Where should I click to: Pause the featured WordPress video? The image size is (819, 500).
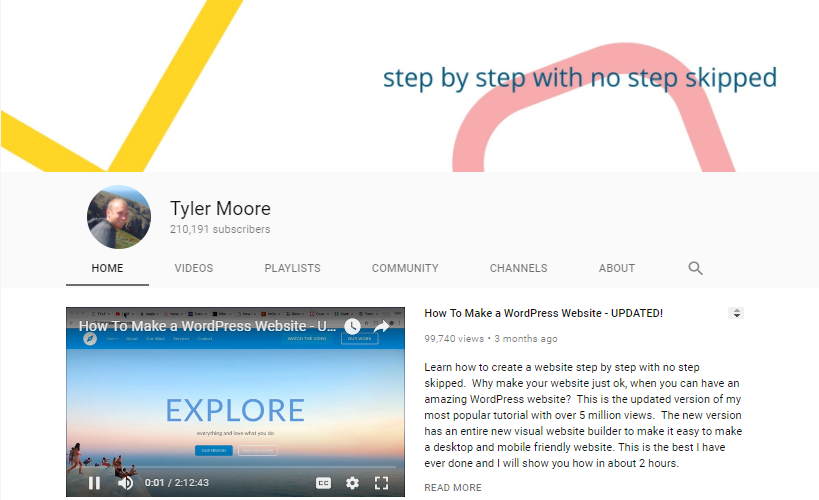tap(95, 483)
